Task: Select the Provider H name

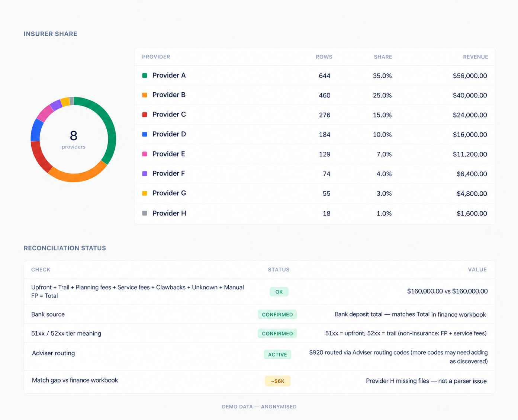Action: point(169,213)
